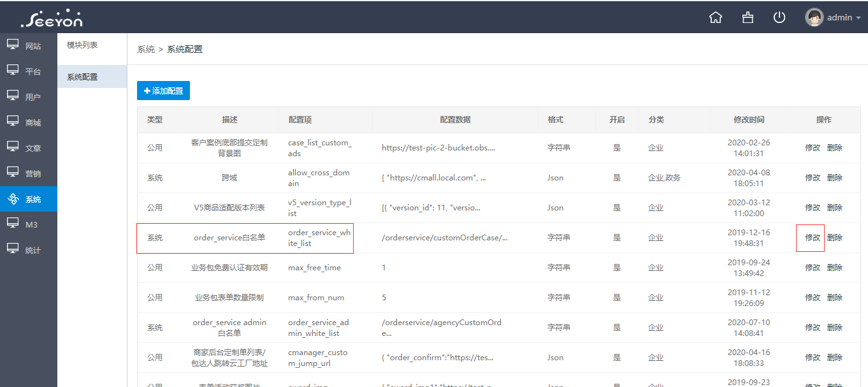Click 修改 for order_service_white_list row
868x387 pixels.
813,237
